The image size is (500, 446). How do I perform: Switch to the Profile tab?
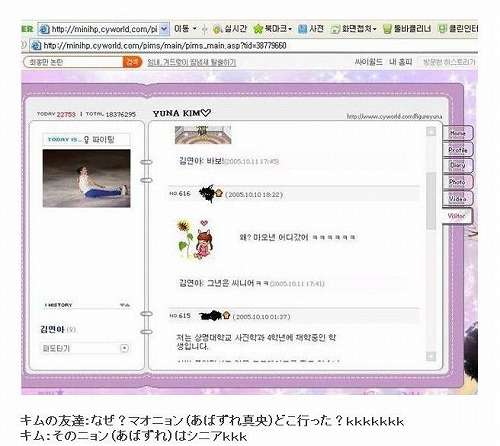[x=458, y=150]
